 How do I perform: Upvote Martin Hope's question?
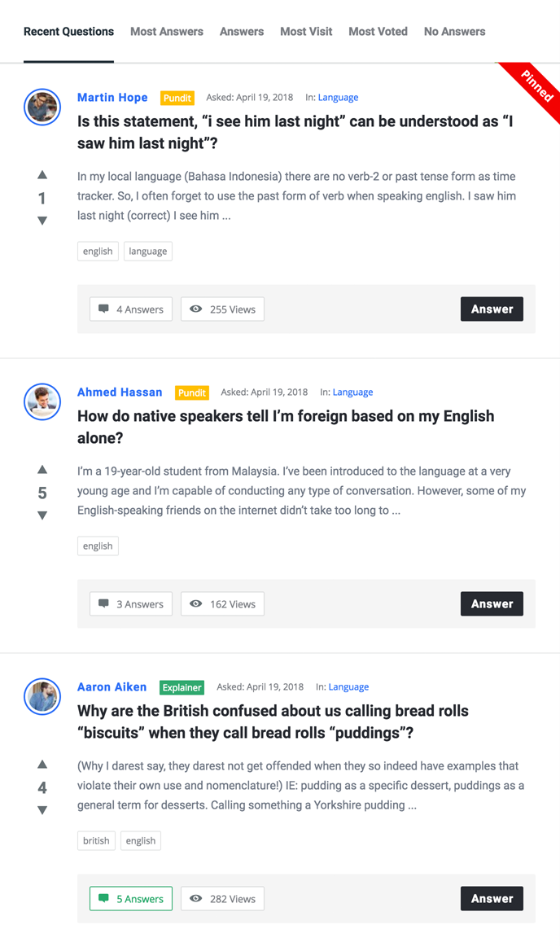(x=42, y=175)
